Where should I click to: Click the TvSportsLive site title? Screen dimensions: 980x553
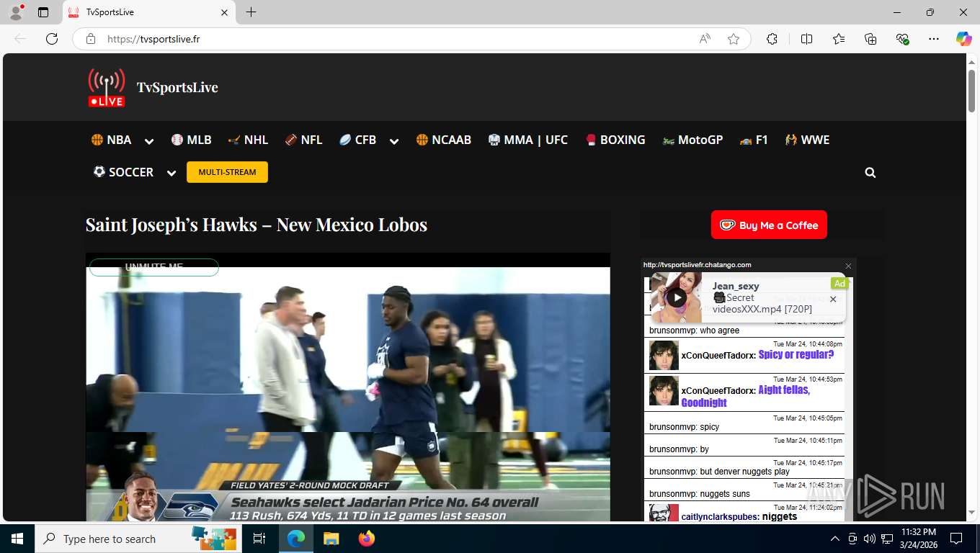(x=177, y=87)
